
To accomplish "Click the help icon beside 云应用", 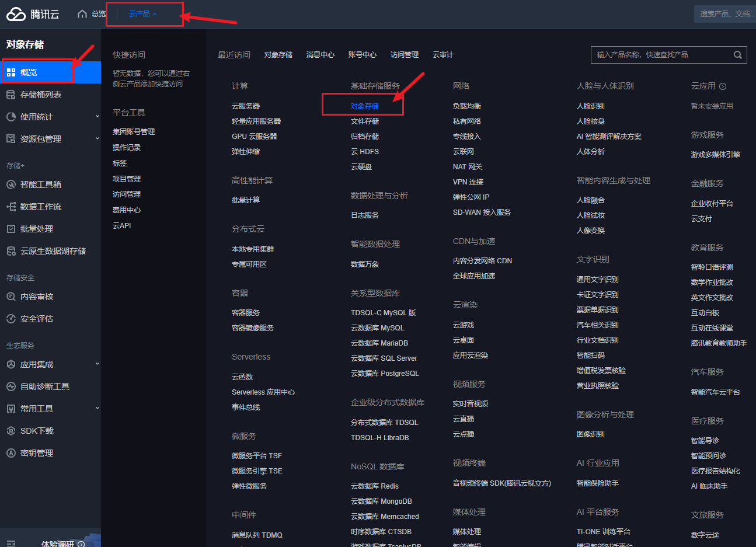I will (723, 86).
